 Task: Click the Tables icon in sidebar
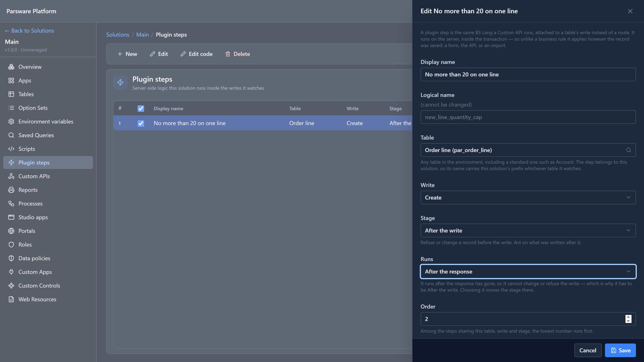pyautogui.click(x=11, y=94)
